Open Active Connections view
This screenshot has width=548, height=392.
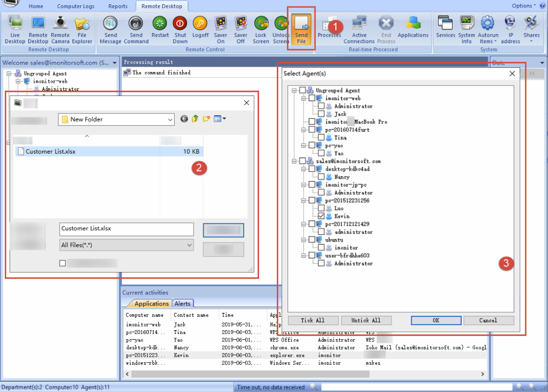pyautogui.click(x=359, y=30)
